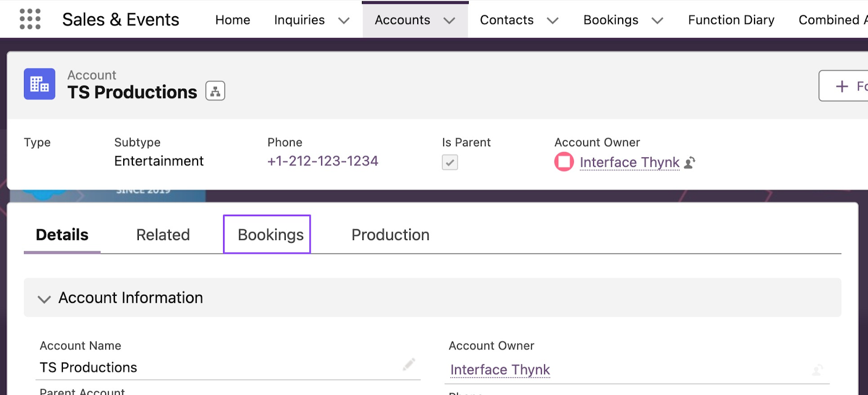Image resolution: width=868 pixels, height=395 pixels.
Task: Expand the Inquiries navigation dropdown
Action: (x=343, y=21)
